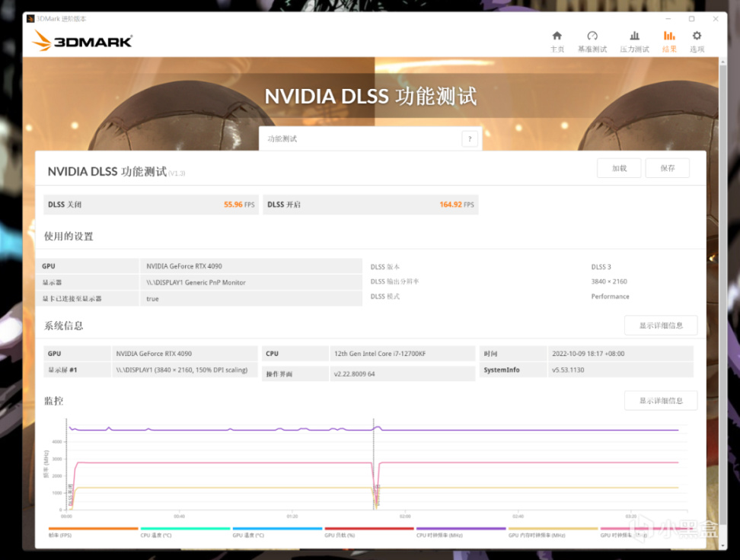Show detailed info for 系统信息 section
This screenshot has height=560, width=740.
661,326
